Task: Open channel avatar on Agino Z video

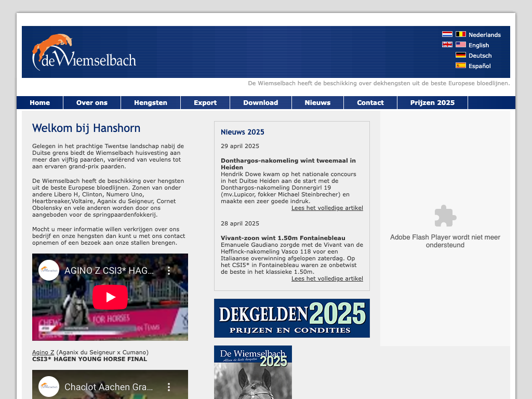Action: [x=49, y=270]
